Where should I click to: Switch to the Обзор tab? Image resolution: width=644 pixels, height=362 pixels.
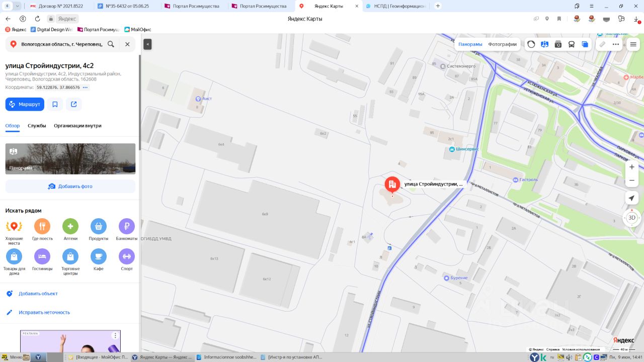pos(13,126)
